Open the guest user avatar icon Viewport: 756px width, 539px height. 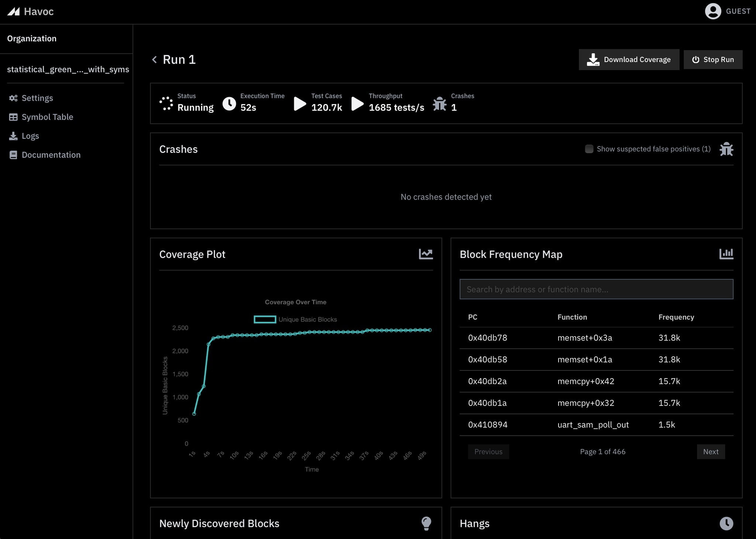pyautogui.click(x=713, y=11)
